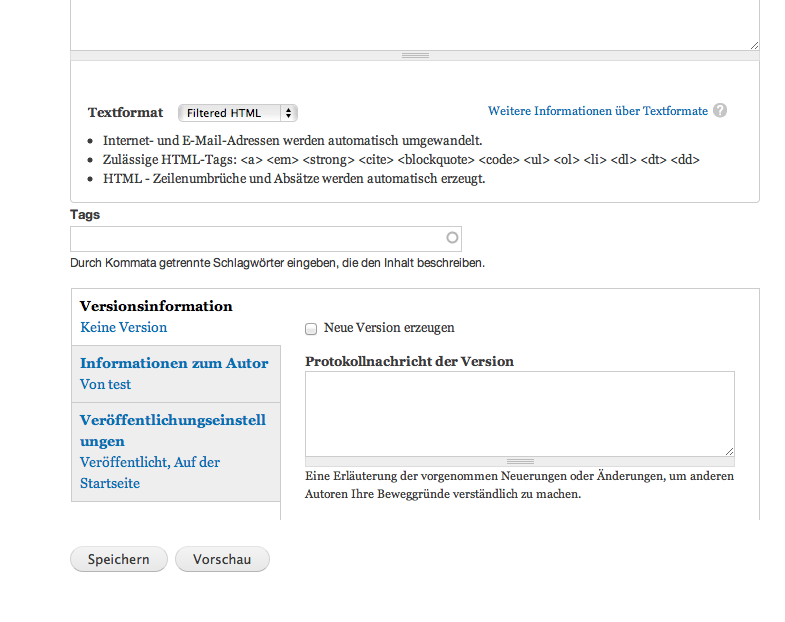Switch to Informationen zum Autor tab
Viewport: 785px width, 622px height.
click(x=174, y=363)
